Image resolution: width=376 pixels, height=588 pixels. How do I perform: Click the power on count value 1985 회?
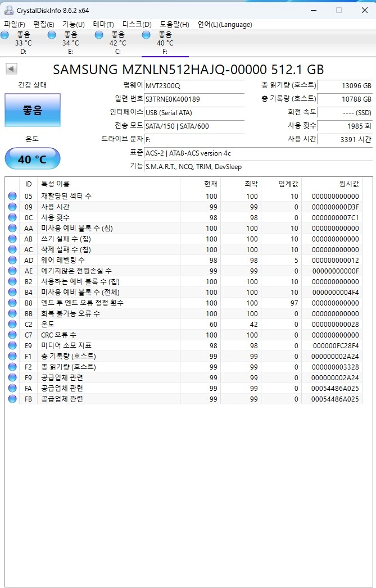click(x=345, y=126)
